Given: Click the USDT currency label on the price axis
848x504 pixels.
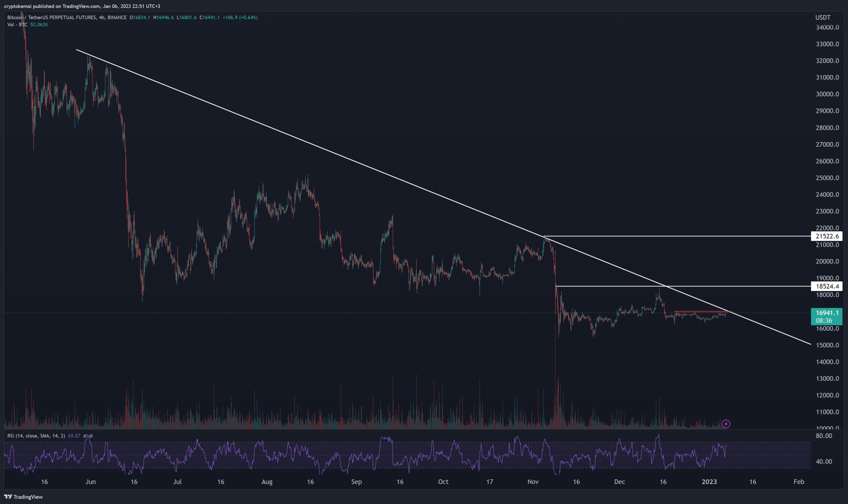Looking at the screenshot, I should [x=822, y=17].
